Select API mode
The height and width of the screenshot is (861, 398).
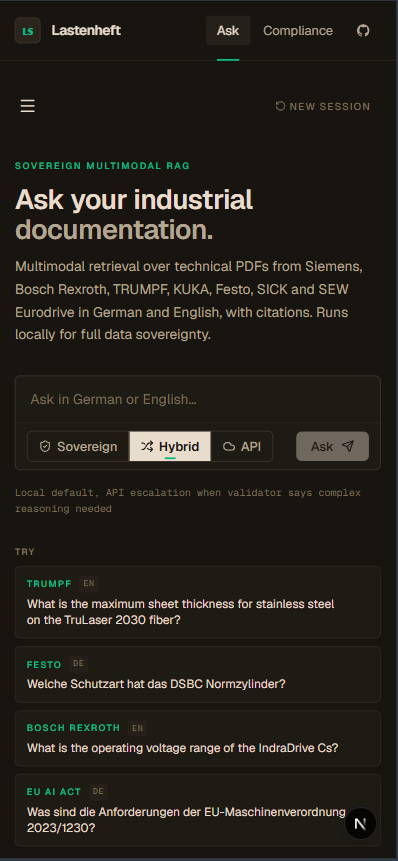(x=242, y=446)
